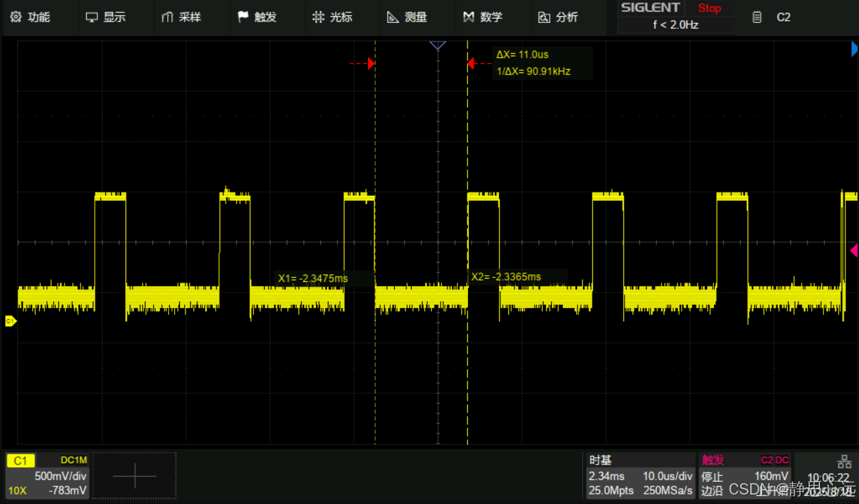The width and height of the screenshot is (859, 504).
Task: Click the 停止 trigger status text
Action: tap(712, 476)
